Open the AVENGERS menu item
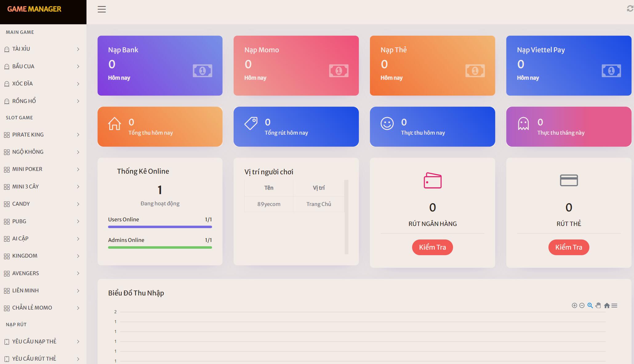 pyautogui.click(x=43, y=273)
